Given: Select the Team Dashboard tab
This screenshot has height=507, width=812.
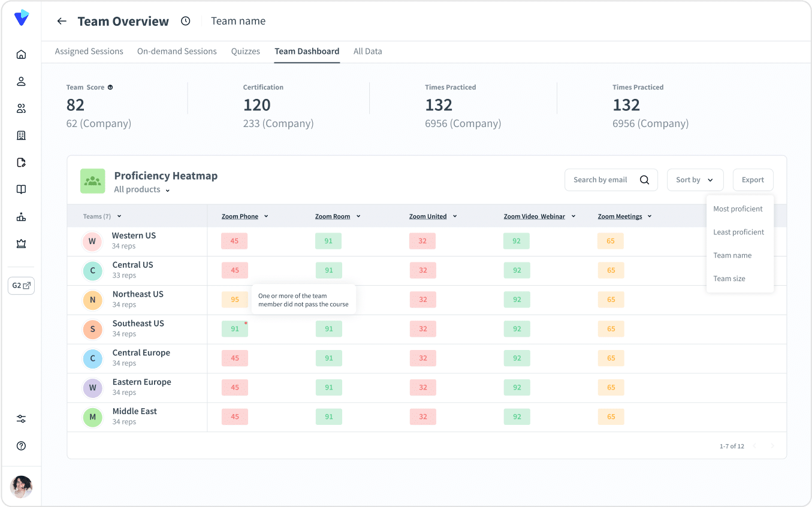Looking at the screenshot, I should click(x=307, y=52).
